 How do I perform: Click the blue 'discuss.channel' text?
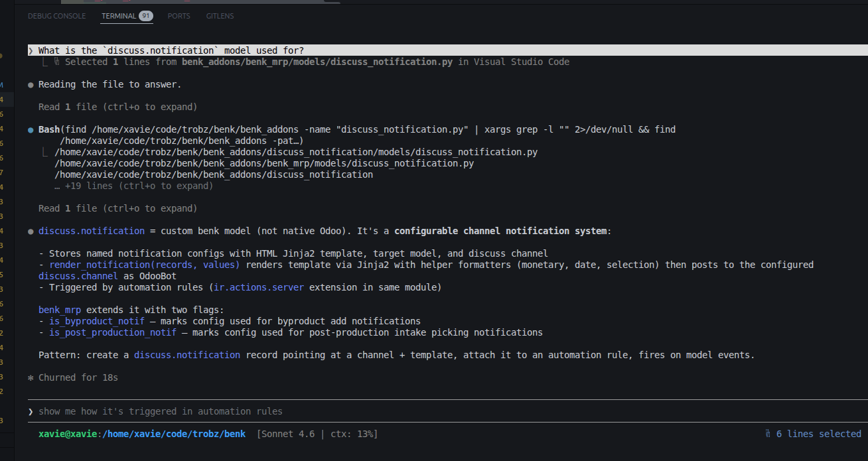click(78, 276)
